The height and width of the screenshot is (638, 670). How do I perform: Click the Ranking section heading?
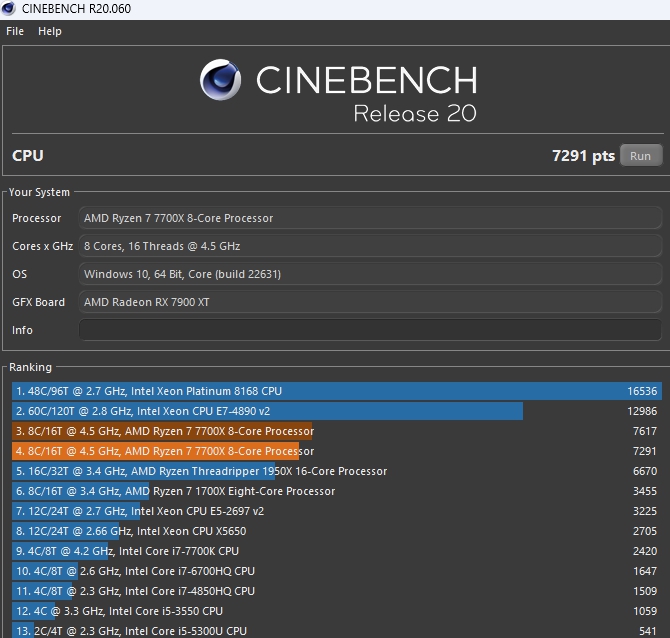pos(30,367)
